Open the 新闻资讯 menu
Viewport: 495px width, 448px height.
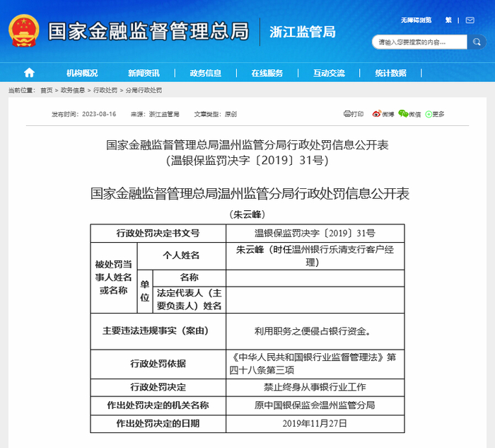point(144,73)
